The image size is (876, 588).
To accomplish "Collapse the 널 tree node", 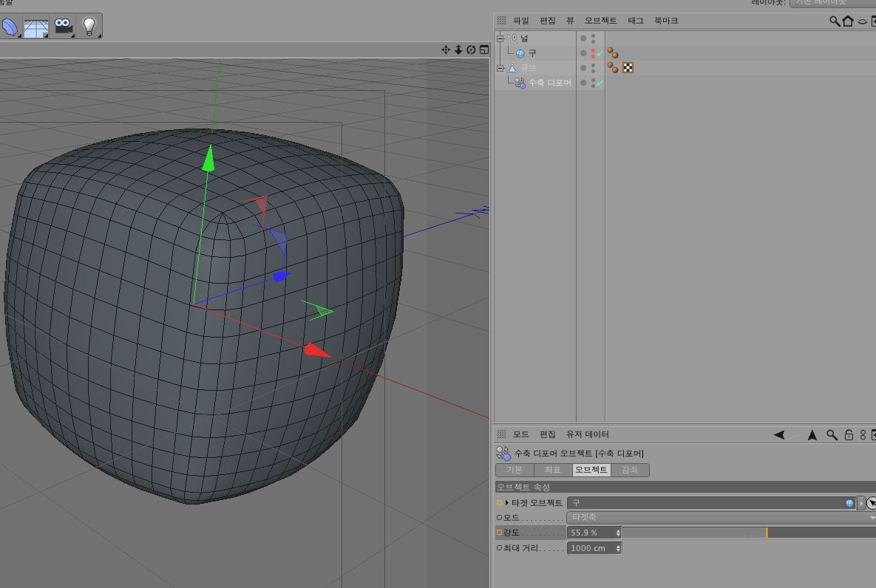I will pyautogui.click(x=500, y=38).
